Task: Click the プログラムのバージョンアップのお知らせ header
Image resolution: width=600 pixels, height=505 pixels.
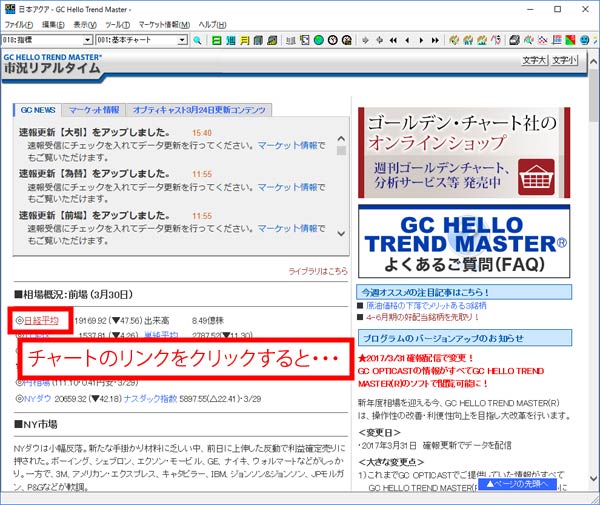Action: click(x=465, y=338)
